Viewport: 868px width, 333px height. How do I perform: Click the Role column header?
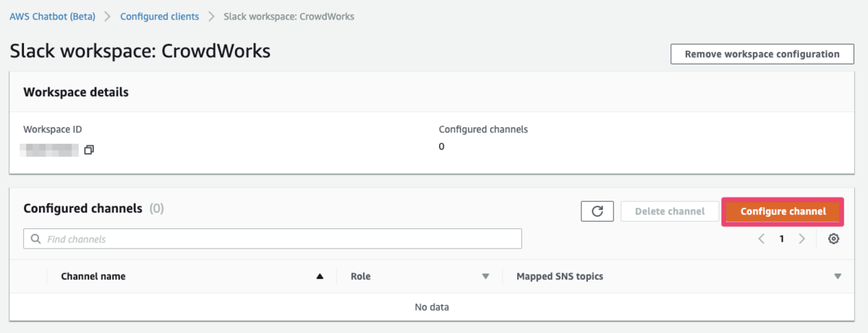360,277
